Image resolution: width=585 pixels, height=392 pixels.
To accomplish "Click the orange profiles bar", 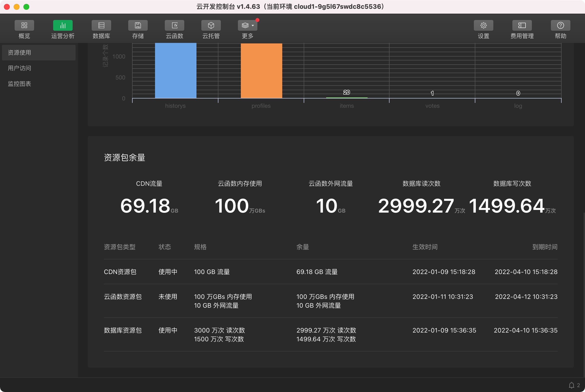I will 261,71.
